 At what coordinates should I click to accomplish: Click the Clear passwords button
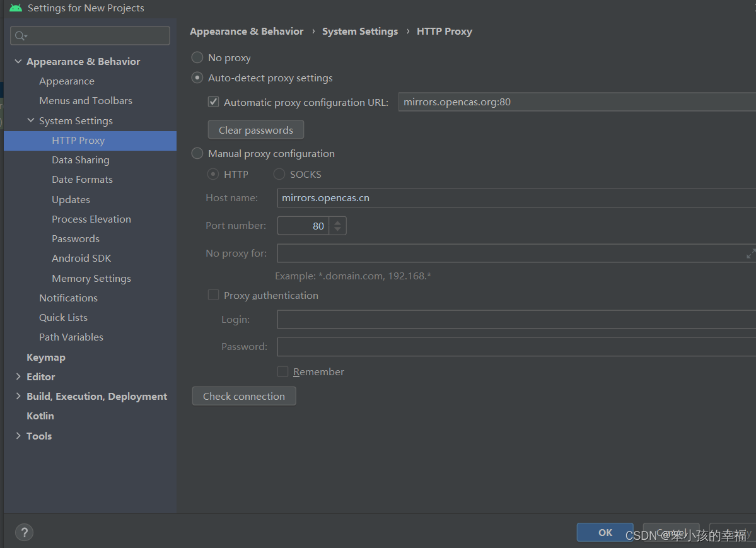(255, 130)
